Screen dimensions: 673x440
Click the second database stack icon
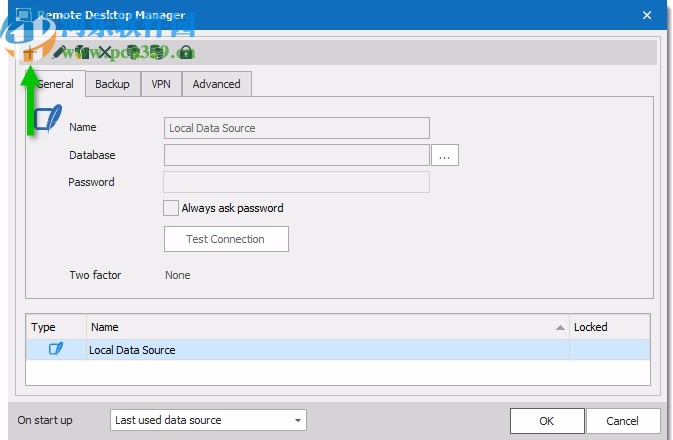(x=158, y=52)
